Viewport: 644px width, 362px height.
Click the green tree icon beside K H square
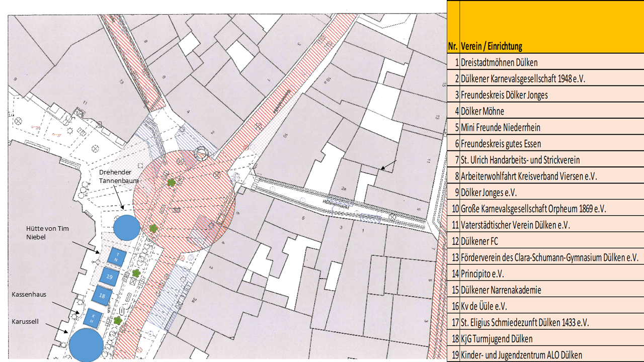(x=118, y=320)
